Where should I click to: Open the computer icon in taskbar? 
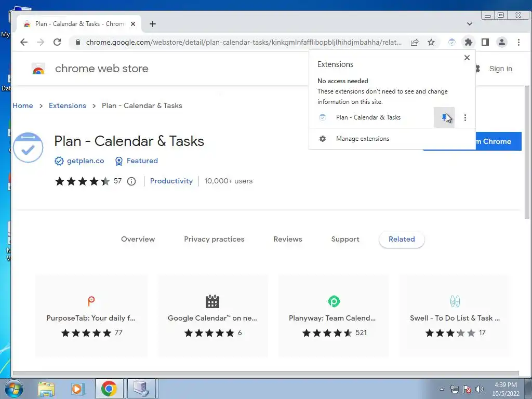point(141,389)
